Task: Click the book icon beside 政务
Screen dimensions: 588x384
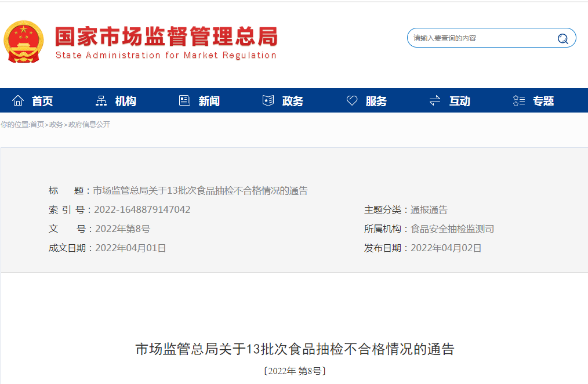Action: [x=268, y=101]
